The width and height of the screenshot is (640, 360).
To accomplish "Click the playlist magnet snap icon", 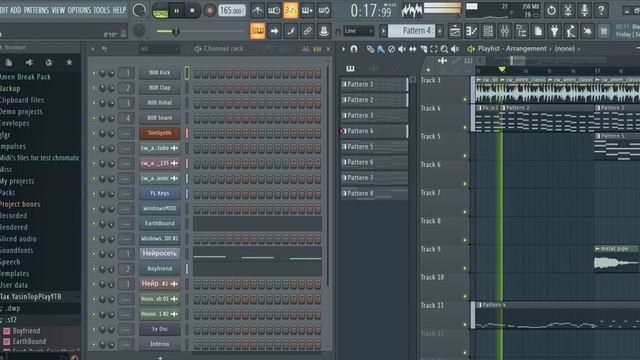I will click(x=353, y=49).
